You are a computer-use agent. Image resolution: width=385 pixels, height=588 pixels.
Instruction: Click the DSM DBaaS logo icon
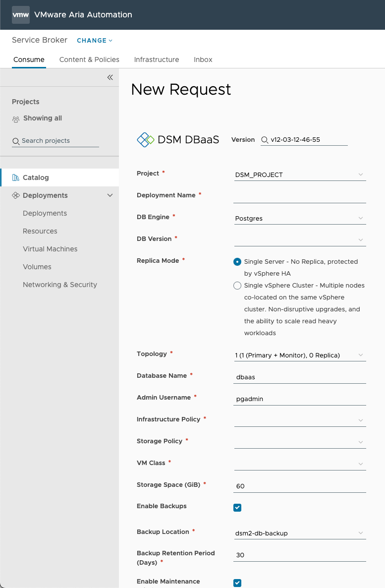pyautogui.click(x=146, y=140)
